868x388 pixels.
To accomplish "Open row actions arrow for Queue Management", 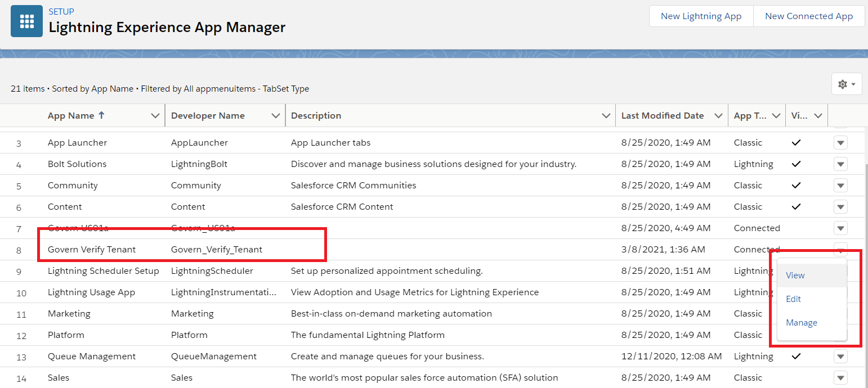I will pyautogui.click(x=840, y=357).
